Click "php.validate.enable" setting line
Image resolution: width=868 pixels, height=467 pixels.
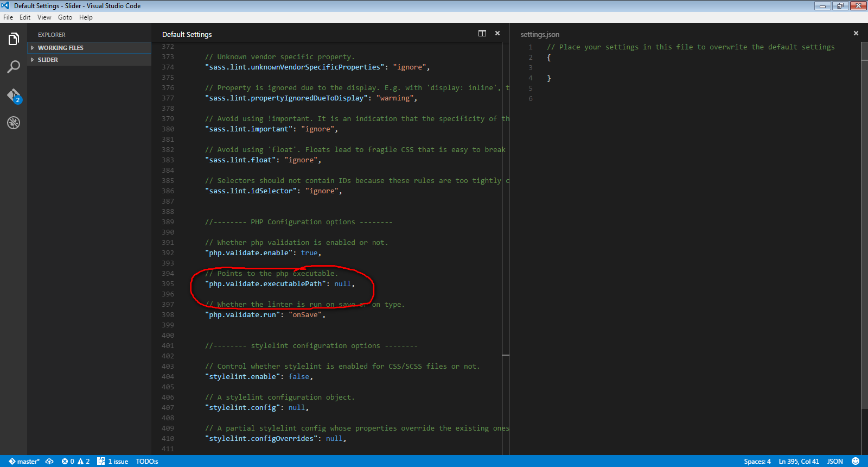click(263, 253)
